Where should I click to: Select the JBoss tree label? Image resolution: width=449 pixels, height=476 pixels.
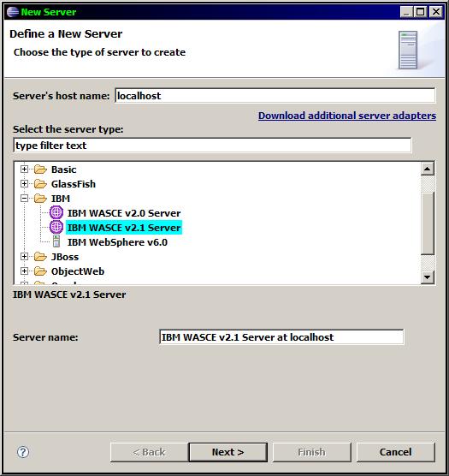pyautogui.click(x=65, y=257)
